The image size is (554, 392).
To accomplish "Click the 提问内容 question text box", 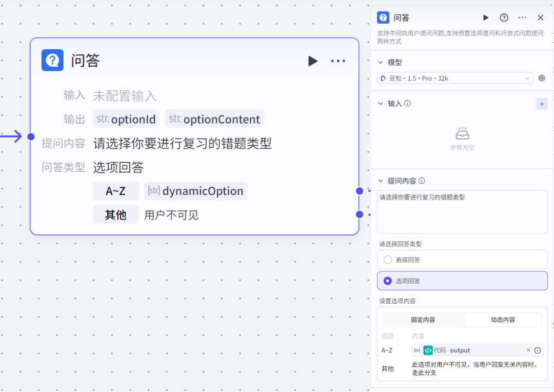I will [462, 211].
